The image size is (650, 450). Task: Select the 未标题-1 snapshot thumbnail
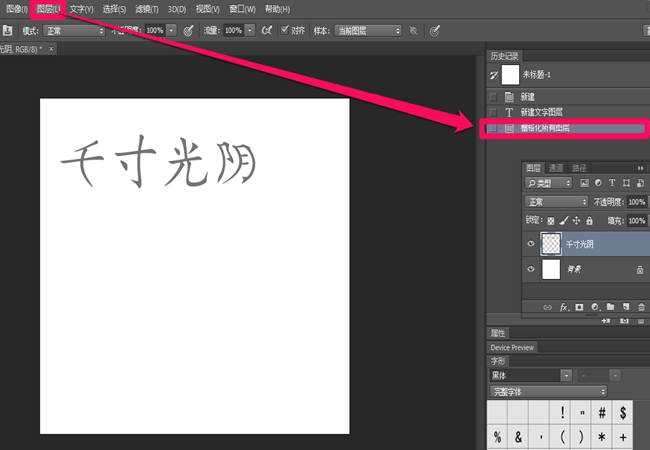tap(510, 75)
